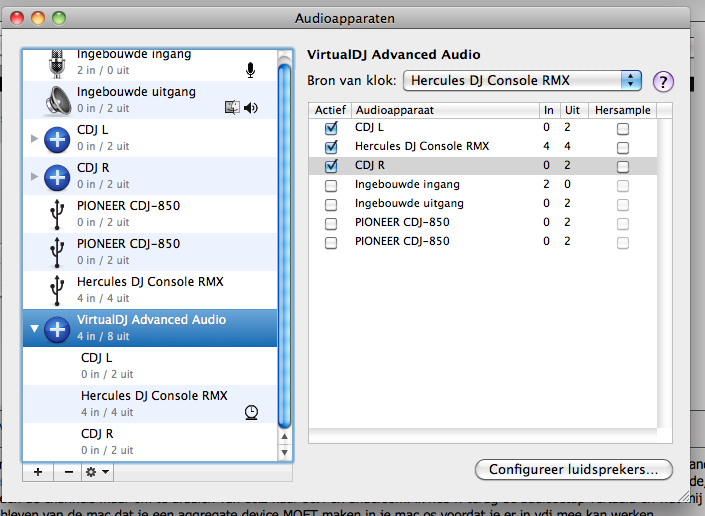
Task: Click the VirtualDJ Advanced Audio heading
Action: coord(393,55)
